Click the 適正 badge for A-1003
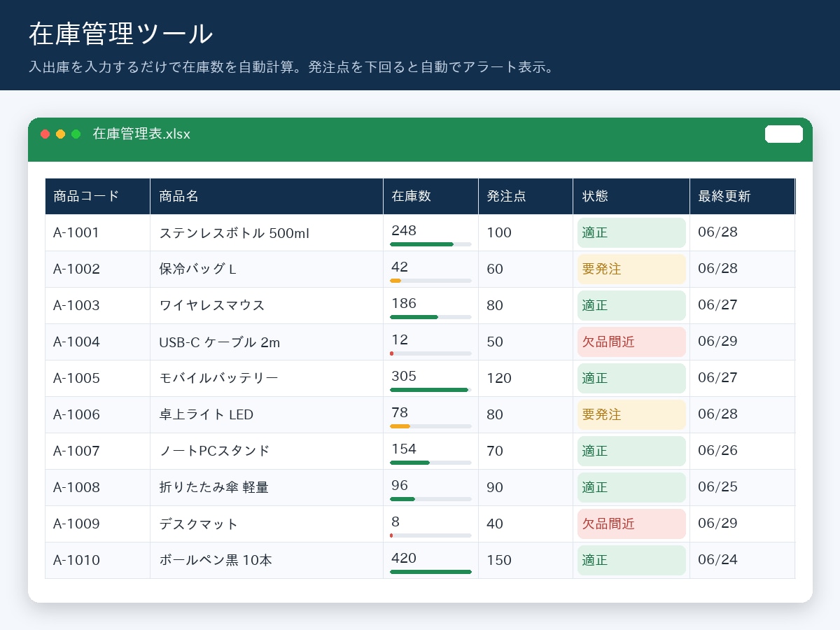Viewport: 840px width, 630px height. point(631,306)
